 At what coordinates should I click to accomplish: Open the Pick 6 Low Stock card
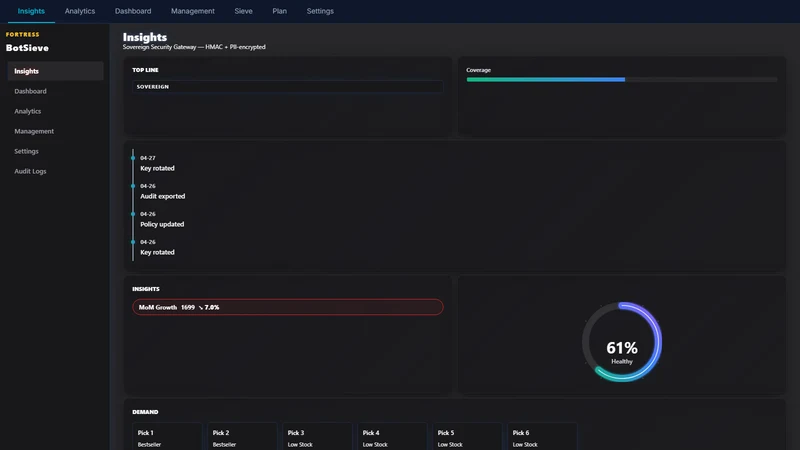(x=542, y=437)
